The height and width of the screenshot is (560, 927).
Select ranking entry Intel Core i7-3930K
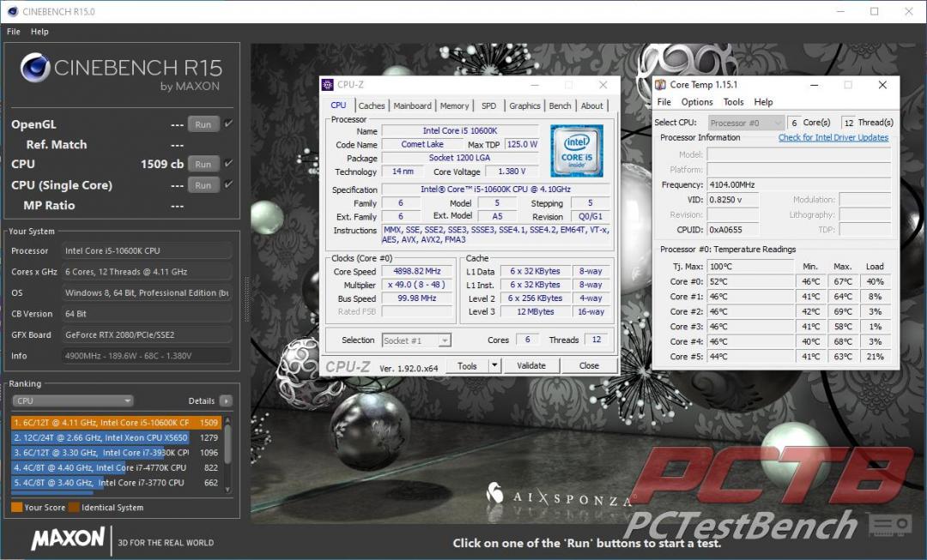click(x=116, y=453)
